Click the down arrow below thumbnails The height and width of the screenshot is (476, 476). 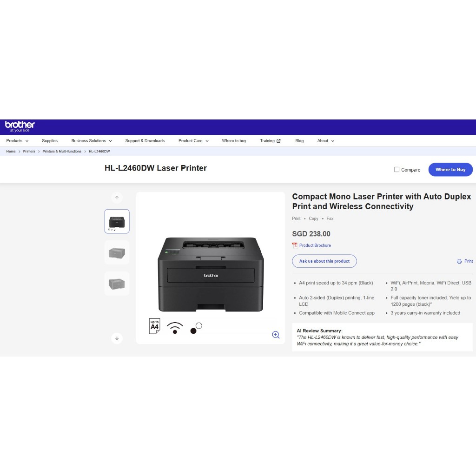coord(117,338)
